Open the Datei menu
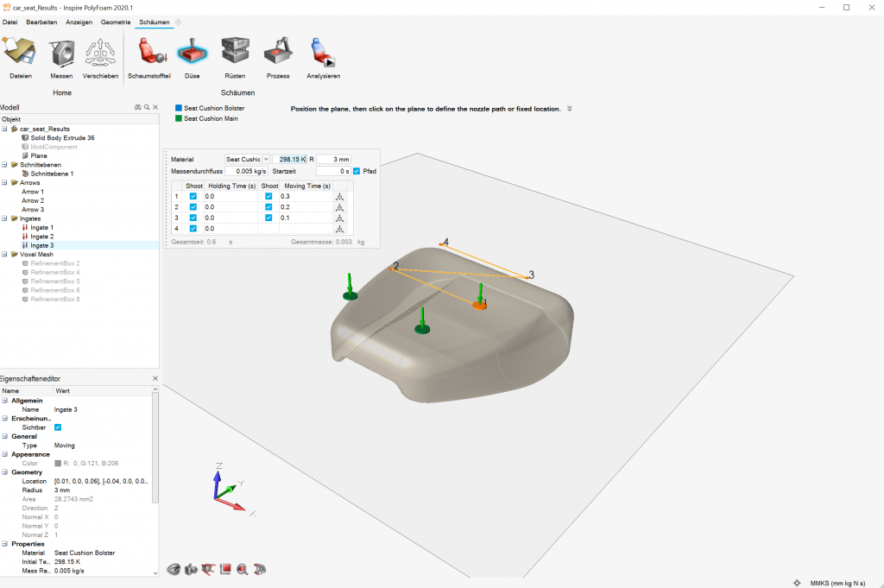Screen dimensions: 884x588 click(x=10, y=22)
